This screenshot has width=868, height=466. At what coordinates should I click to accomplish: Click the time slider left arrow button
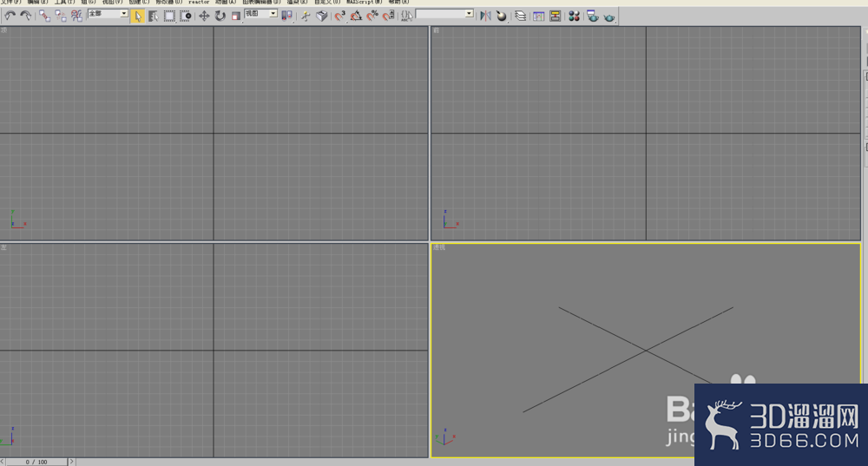(3, 462)
